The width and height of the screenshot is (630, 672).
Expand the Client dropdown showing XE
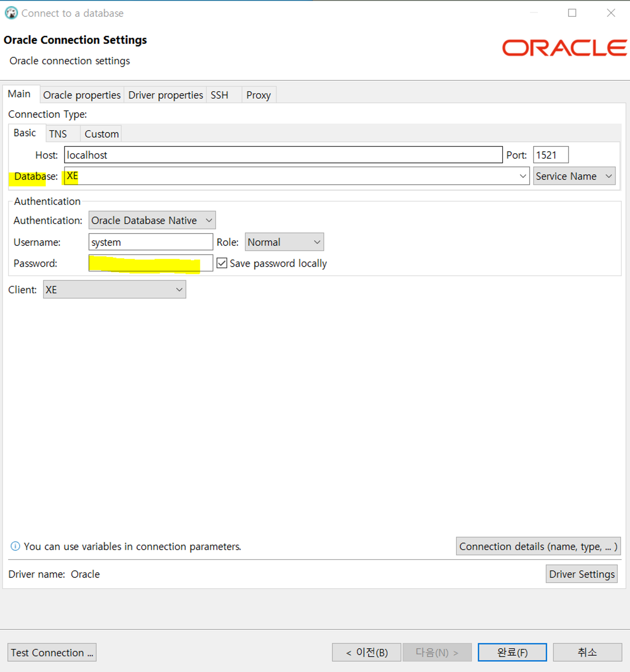[115, 290]
